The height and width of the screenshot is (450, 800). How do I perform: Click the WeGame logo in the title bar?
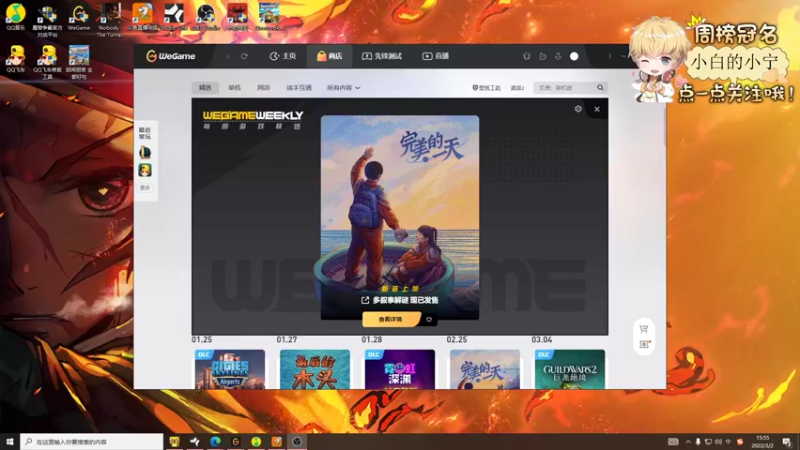pos(170,56)
